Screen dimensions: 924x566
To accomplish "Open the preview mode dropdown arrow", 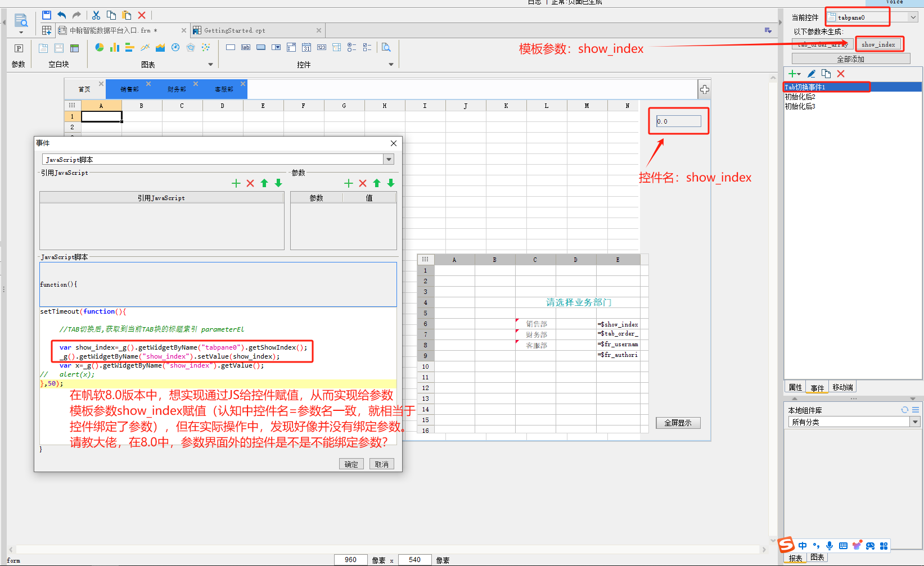I will tap(21, 33).
